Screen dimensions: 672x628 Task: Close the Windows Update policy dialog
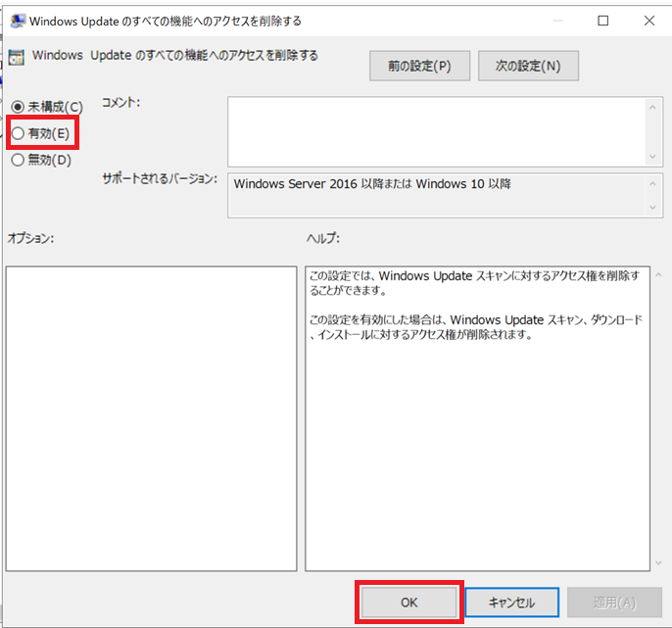click(x=649, y=21)
